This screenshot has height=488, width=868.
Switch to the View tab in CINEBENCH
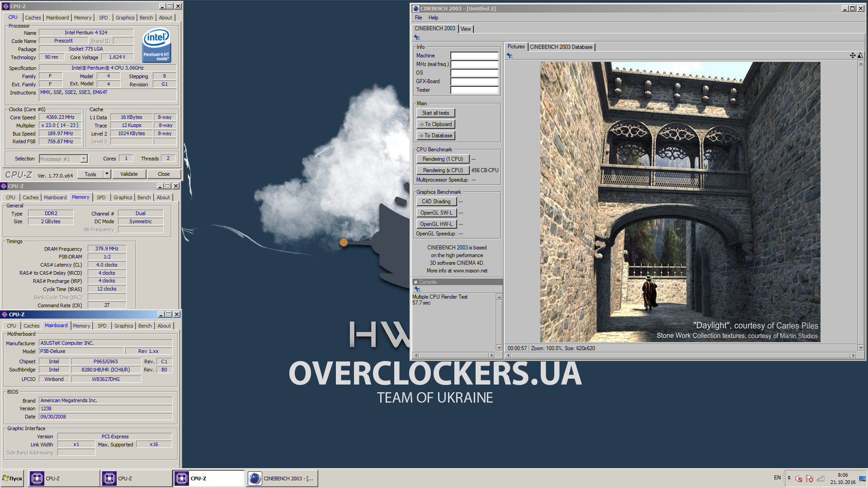pyautogui.click(x=466, y=29)
